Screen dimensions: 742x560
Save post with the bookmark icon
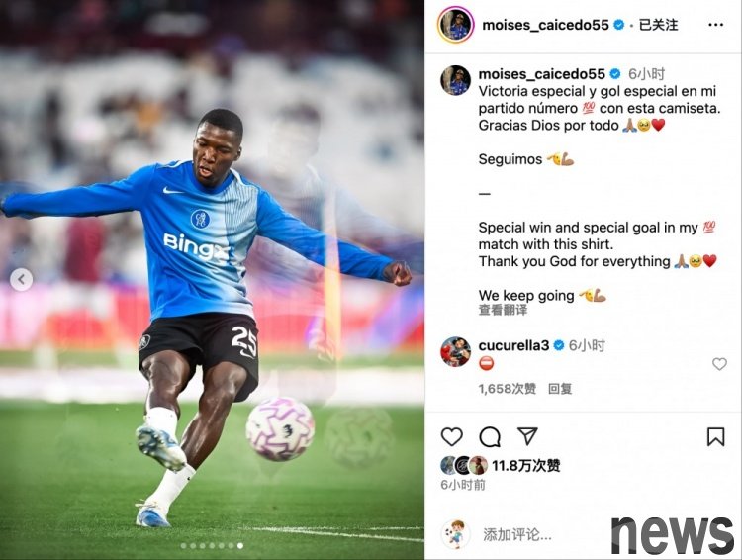click(x=715, y=436)
